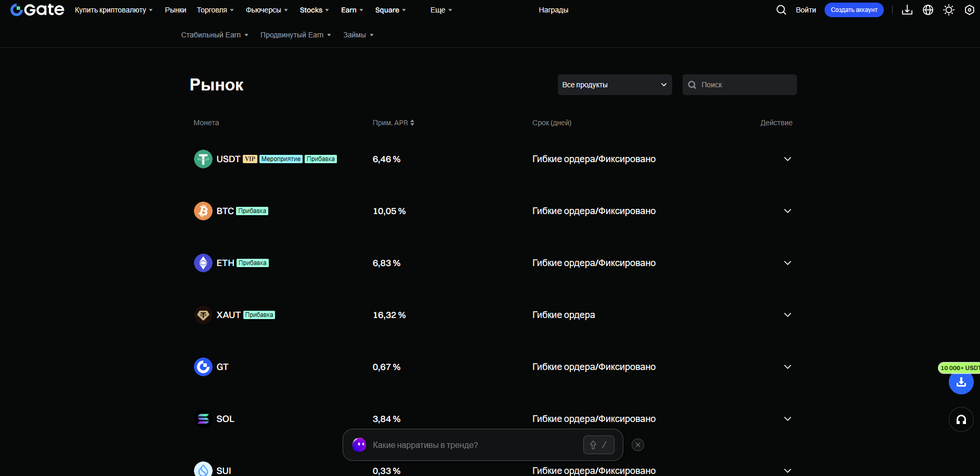This screenshot has height=476, width=980.
Task: Open the Все продукты dropdown
Action: [x=615, y=85]
